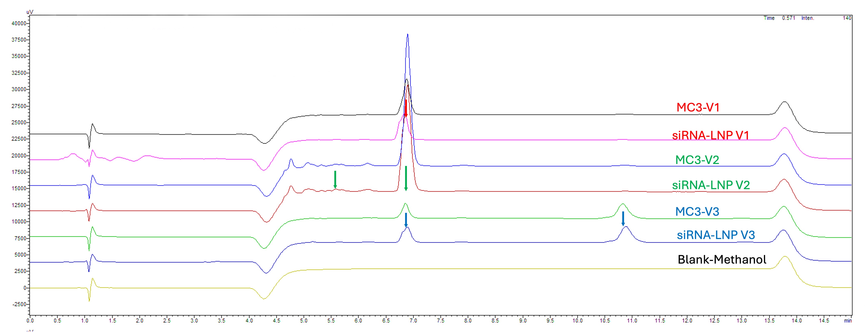Click the MC3-V1 trace label
The height and width of the screenshot is (332, 868).
click(697, 107)
